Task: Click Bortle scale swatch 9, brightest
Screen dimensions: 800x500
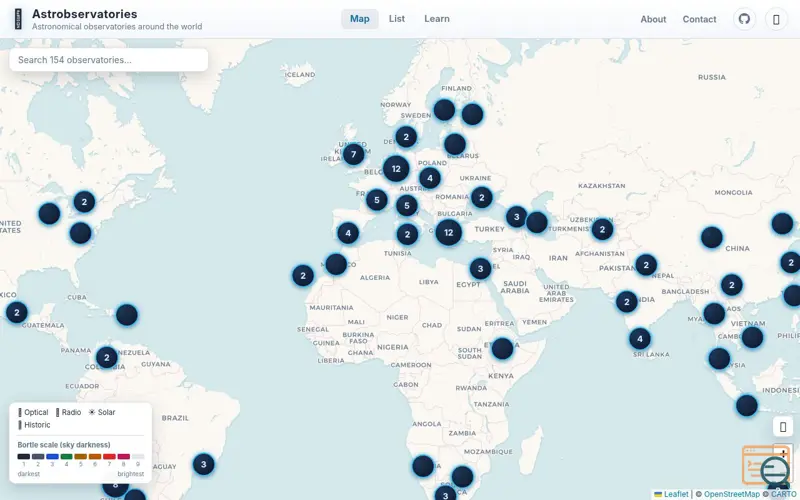Action: tap(138, 457)
